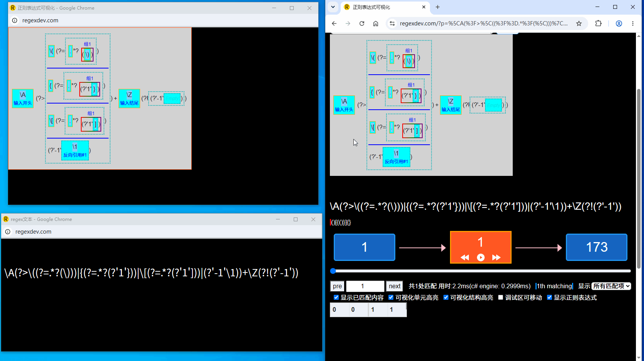Click the next button
The image size is (644, 361).
pos(395,286)
